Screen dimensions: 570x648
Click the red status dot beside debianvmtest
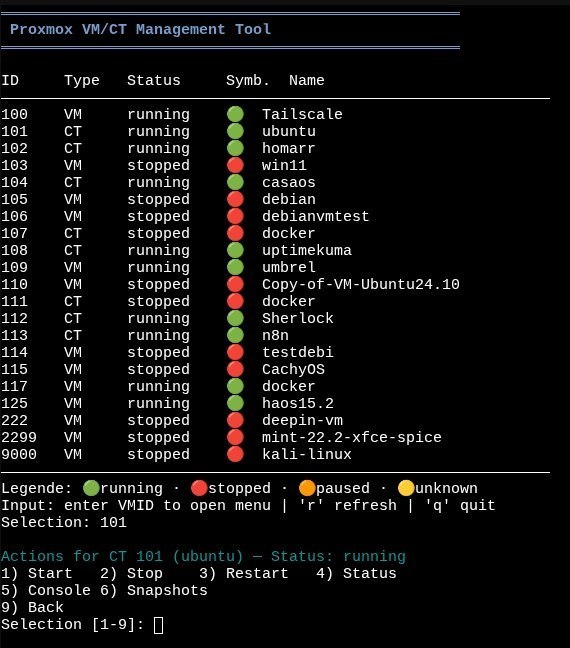tap(235, 216)
